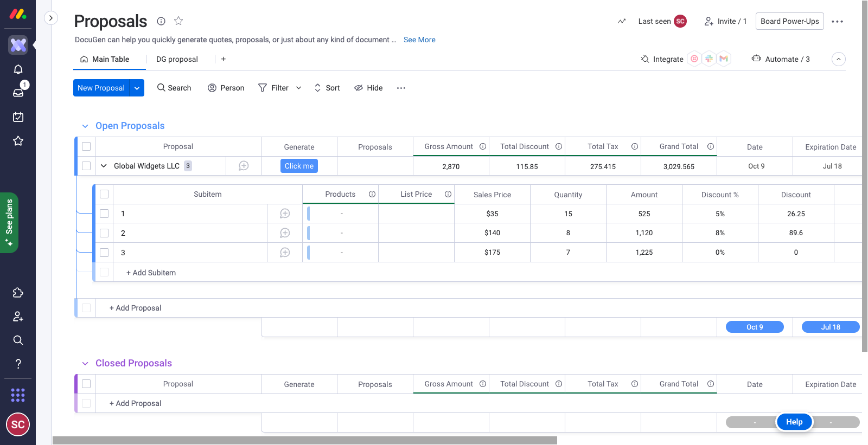Filter board by Person
This screenshot has width=868, height=445.
point(226,88)
